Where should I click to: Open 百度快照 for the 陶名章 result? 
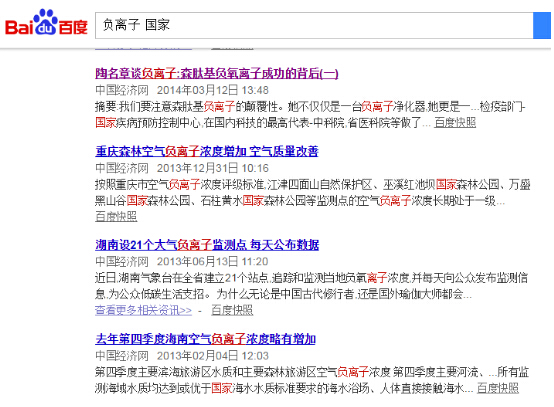pyautogui.click(x=455, y=123)
